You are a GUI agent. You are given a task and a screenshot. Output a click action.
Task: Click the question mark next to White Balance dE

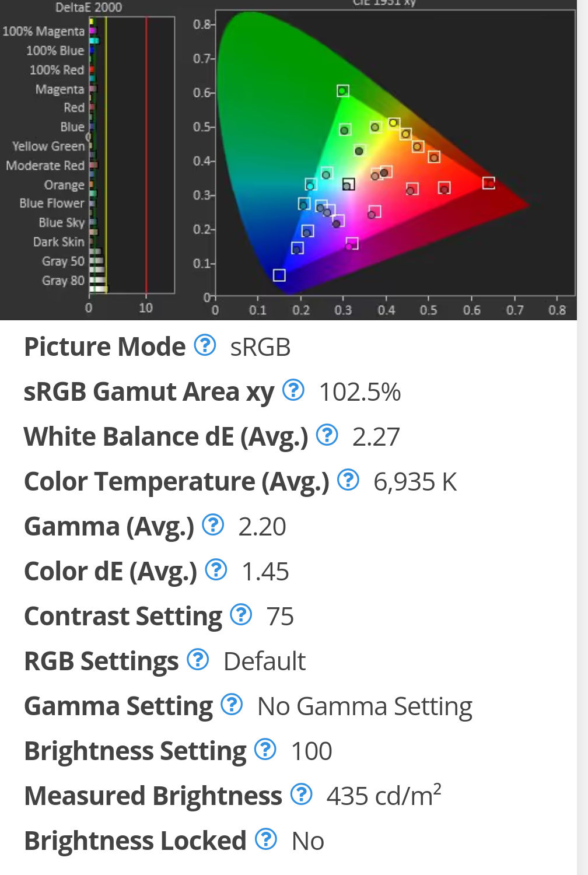pyautogui.click(x=327, y=435)
